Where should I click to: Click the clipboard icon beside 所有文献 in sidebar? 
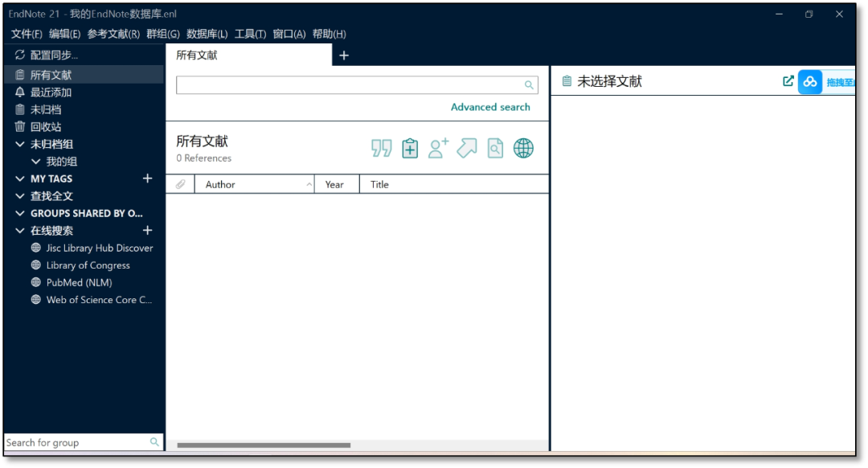click(x=20, y=75)
